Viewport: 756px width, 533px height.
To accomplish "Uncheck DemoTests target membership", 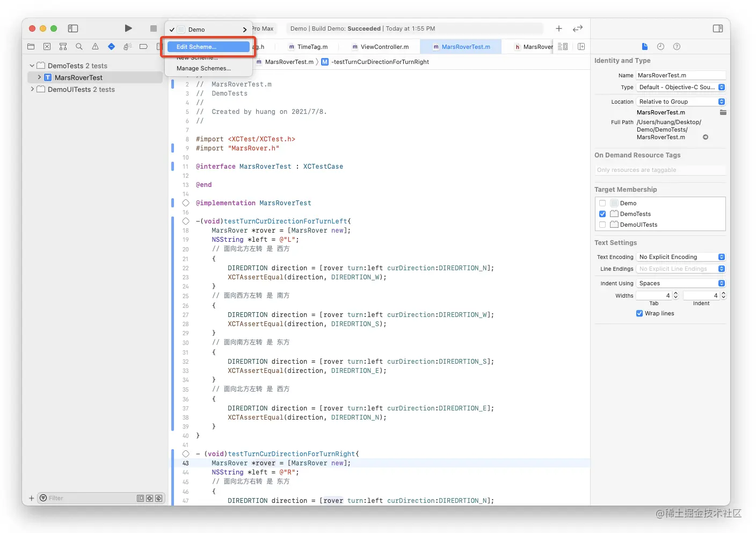I will tap(602, 214).
